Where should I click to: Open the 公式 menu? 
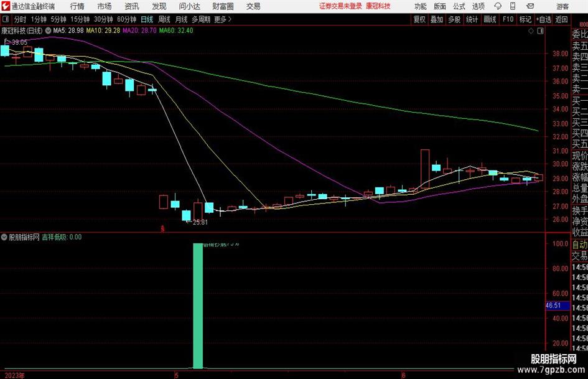point(459,6)
